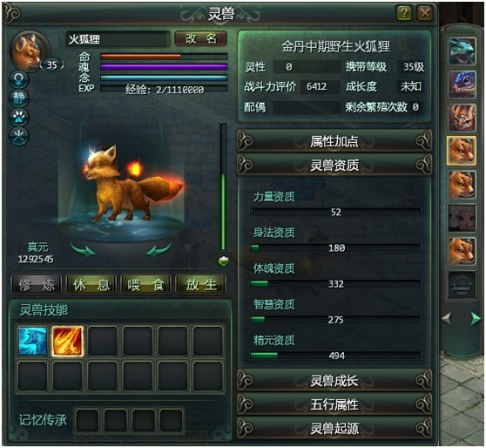Select the teal dragon pet thumbnail
Viewport: 486px width, 448px height.
(x=462, y=51)
